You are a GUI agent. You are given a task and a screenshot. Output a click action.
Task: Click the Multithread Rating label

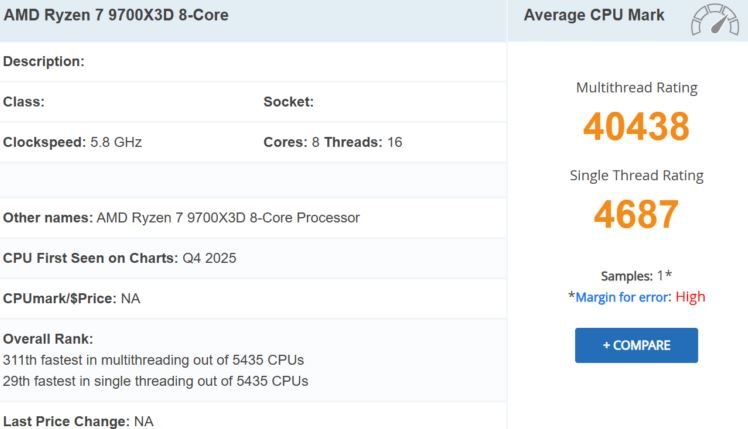(x=636, y=88)
